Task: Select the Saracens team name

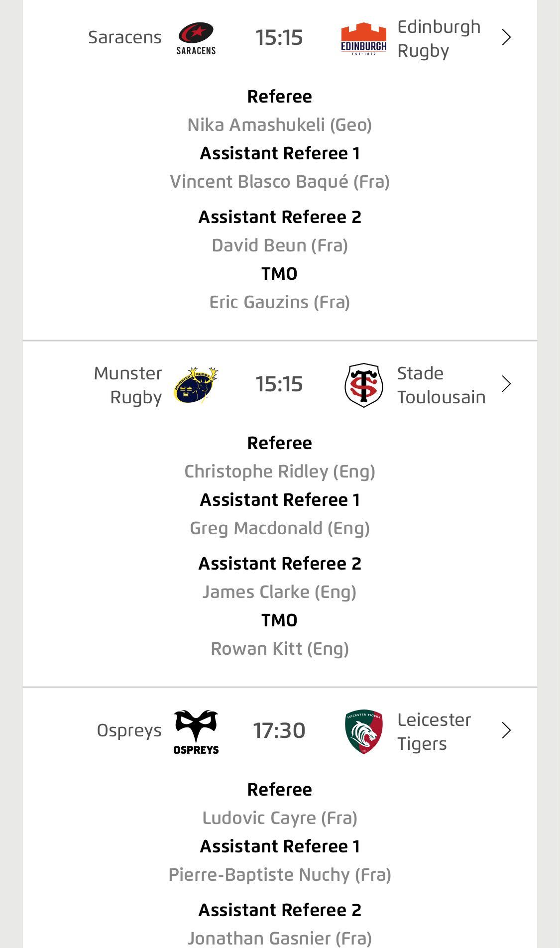Action: pos(125,38)
